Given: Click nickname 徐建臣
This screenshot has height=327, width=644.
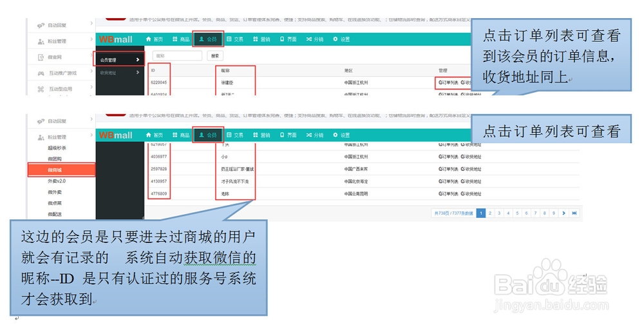Looking at the screenshot, I should [x=227, y=83].
